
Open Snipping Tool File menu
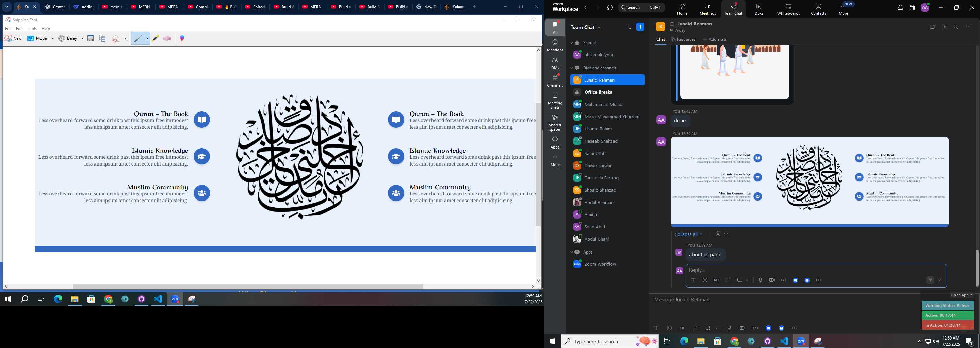click(8, 29)
